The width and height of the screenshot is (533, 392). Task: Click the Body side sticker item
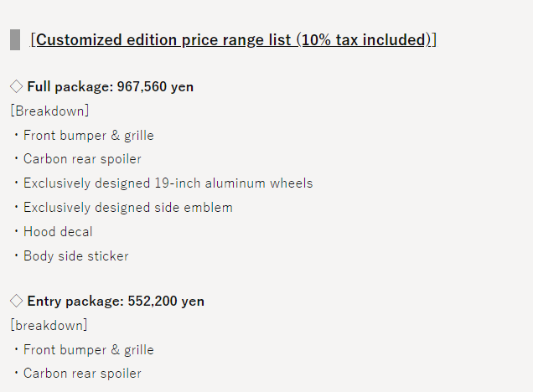coord(75,256)
